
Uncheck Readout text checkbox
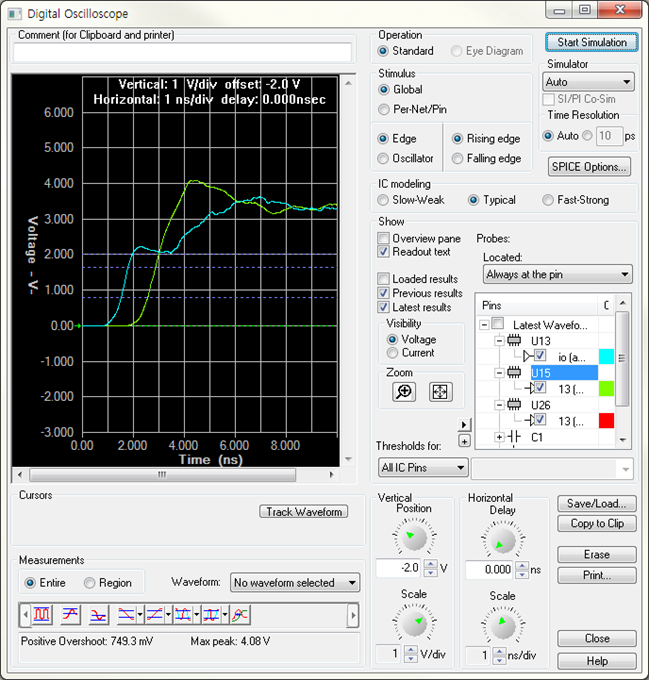click(x=383, y=252)
